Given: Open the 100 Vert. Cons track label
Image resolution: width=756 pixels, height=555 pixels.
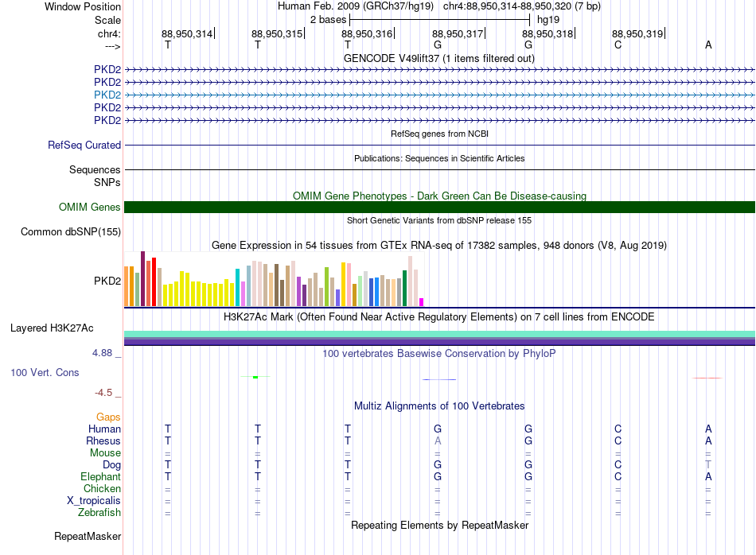Looking at the screenshot, I should tap(45, 372).
